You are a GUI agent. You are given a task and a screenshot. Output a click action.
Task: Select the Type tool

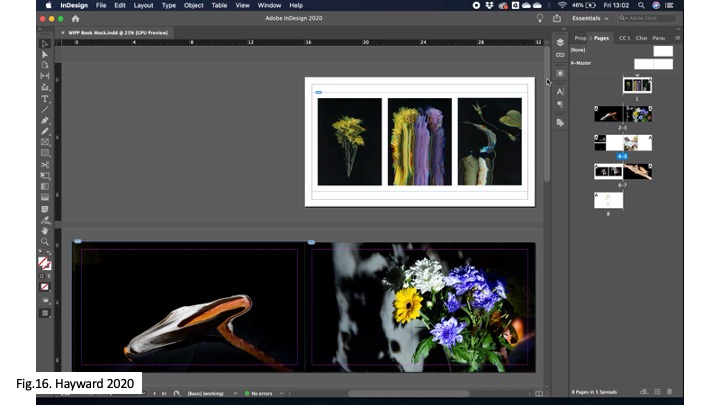(45, 98)
